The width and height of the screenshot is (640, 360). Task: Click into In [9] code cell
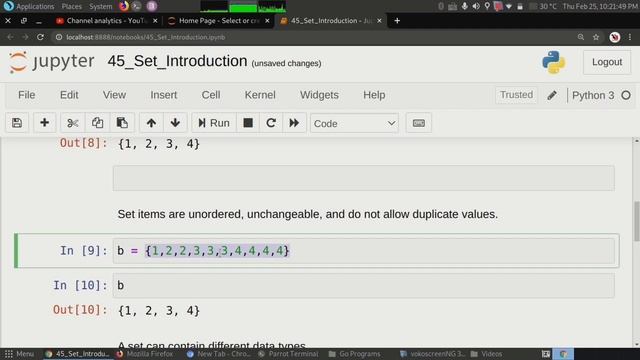[x=364, y=251]
